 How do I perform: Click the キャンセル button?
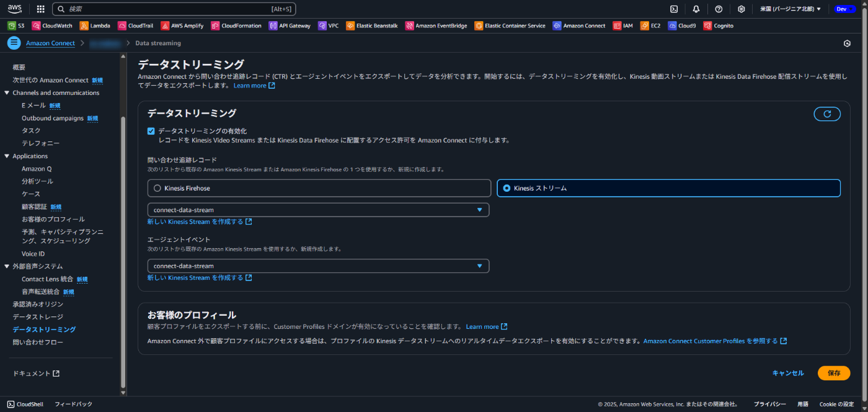click(788, 373)
